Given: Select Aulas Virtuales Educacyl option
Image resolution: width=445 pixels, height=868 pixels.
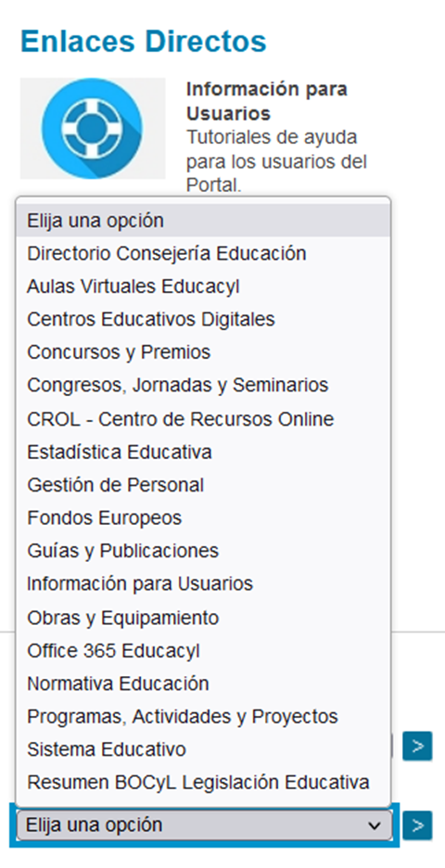Looking at the screenshot, I should (x=203, y=287).
